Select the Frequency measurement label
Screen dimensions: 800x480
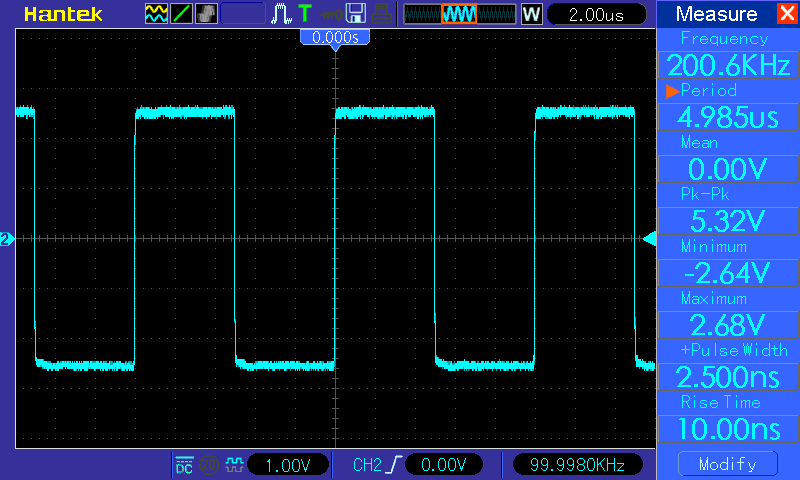tap(724, 39)
